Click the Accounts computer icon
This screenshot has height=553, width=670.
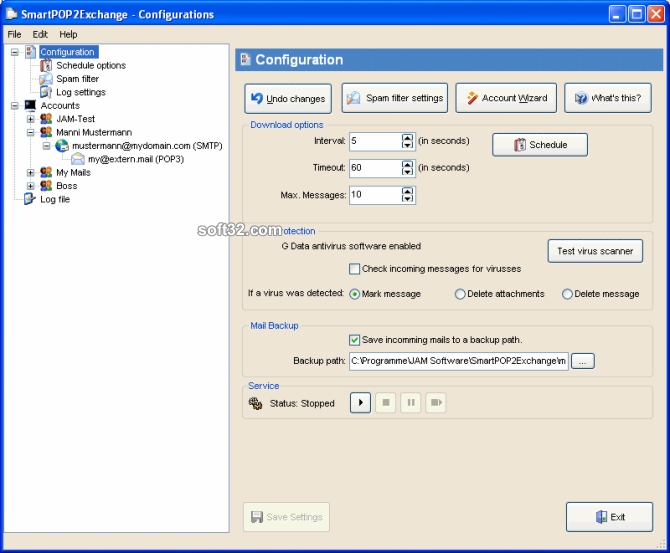pyautogui.click(x=30, y=105)
